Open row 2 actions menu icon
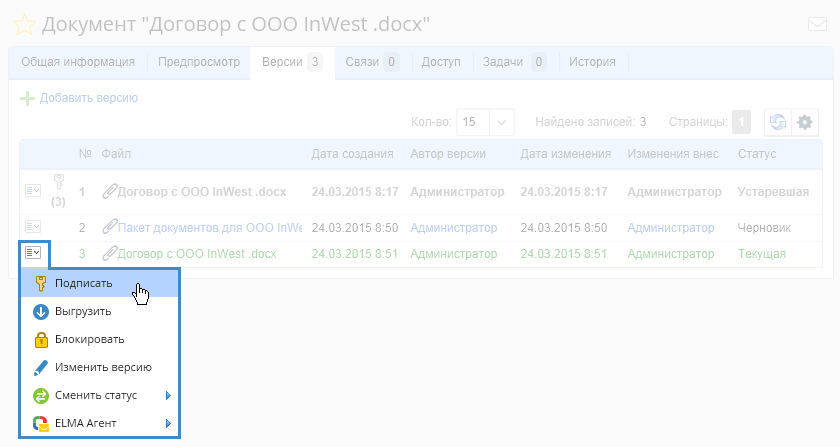 click(x=33, y=228)
